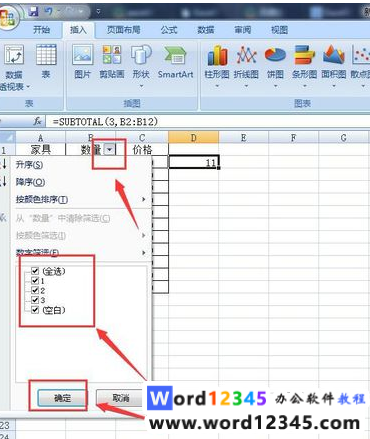Switch to 数据 (Data) tab
370x439 pixels.
tap(206, 30)
